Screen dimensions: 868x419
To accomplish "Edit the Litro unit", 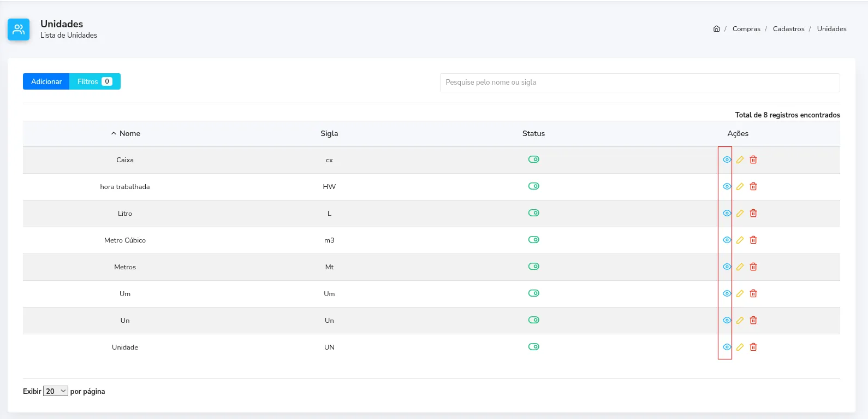I will pos(740,213).
